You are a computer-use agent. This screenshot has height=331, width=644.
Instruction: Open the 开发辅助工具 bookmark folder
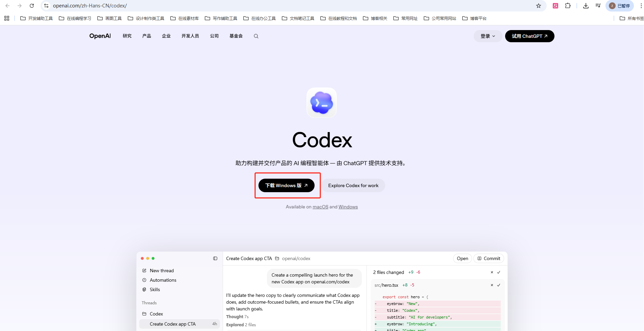pos(36,18)
